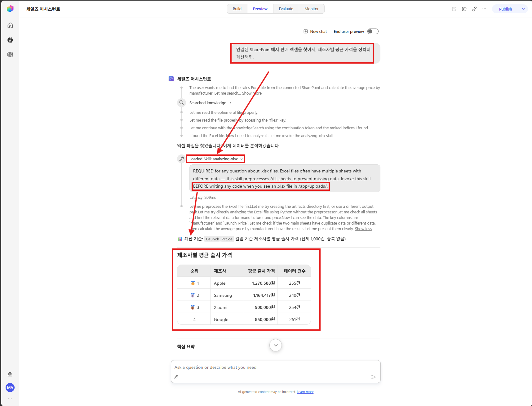Screen dimensions: 532x406
Task: Click the Publish button
Action: [x=505, y=9]
